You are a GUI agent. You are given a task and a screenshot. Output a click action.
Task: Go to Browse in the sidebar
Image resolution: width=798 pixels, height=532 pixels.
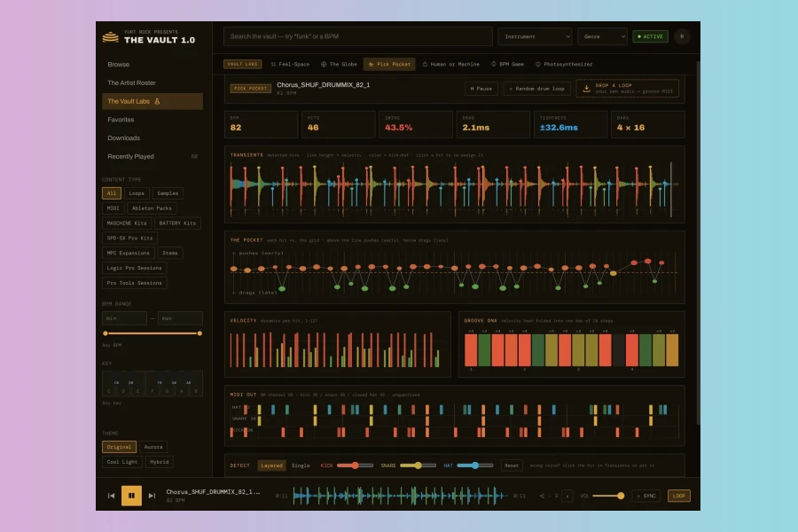153,65
